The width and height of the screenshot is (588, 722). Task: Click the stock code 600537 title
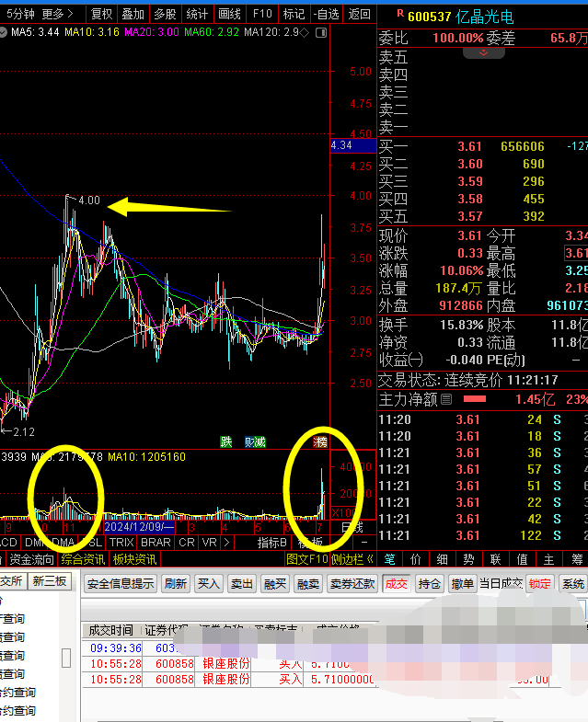[430, 17]
